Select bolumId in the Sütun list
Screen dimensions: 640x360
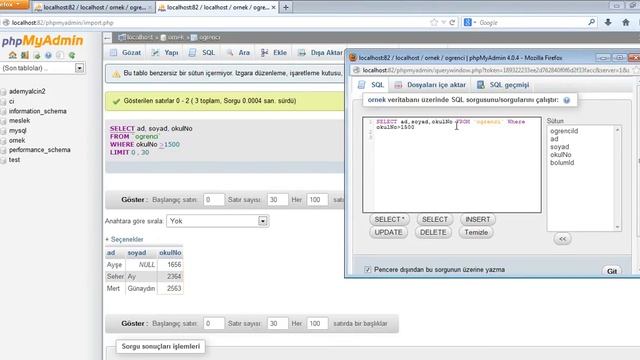point(562,162)
